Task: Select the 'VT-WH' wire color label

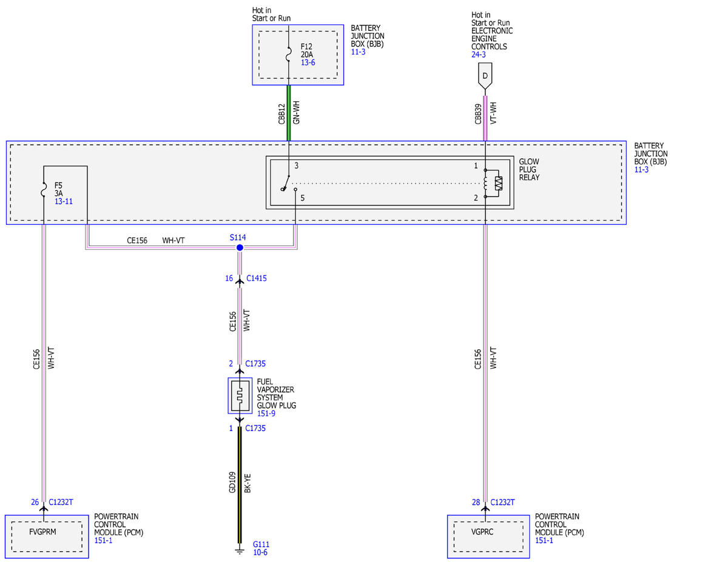Action: pos(493,115)
